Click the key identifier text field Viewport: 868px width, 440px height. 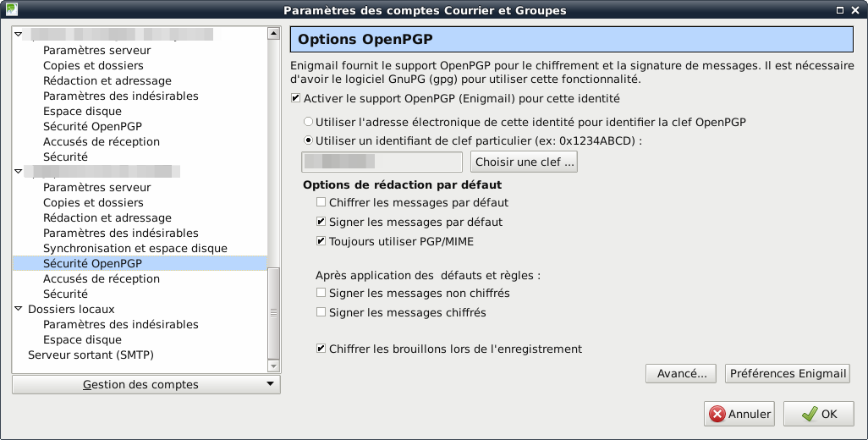(x=382, y=162)
